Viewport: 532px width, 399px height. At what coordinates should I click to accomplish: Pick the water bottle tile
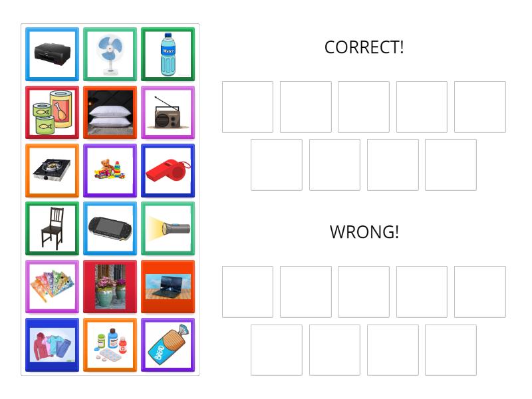tap(168, 54)
